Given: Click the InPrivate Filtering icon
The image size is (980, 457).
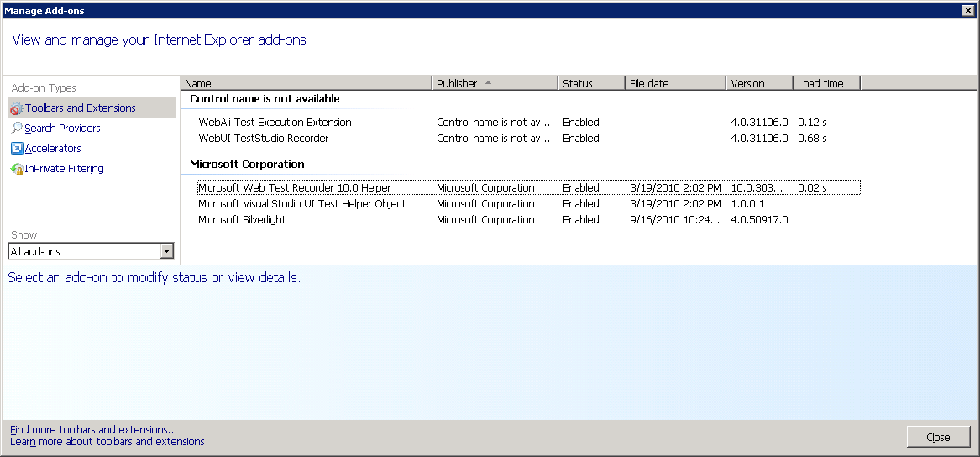Looking at the screenshot, I should pos(17,169).
